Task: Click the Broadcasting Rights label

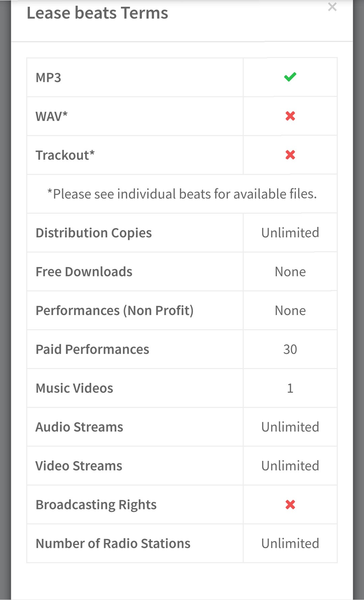Action: click(x=96, y=505)
